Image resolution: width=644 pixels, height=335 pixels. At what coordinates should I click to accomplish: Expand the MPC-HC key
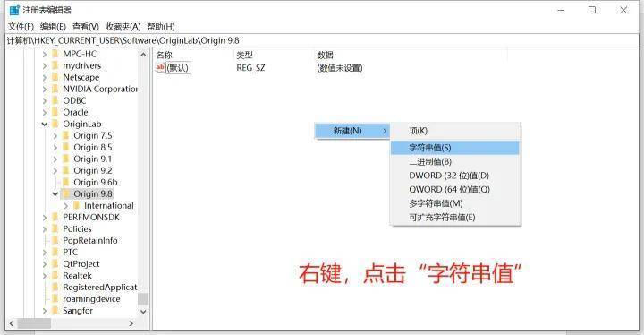tap(45, 54)
